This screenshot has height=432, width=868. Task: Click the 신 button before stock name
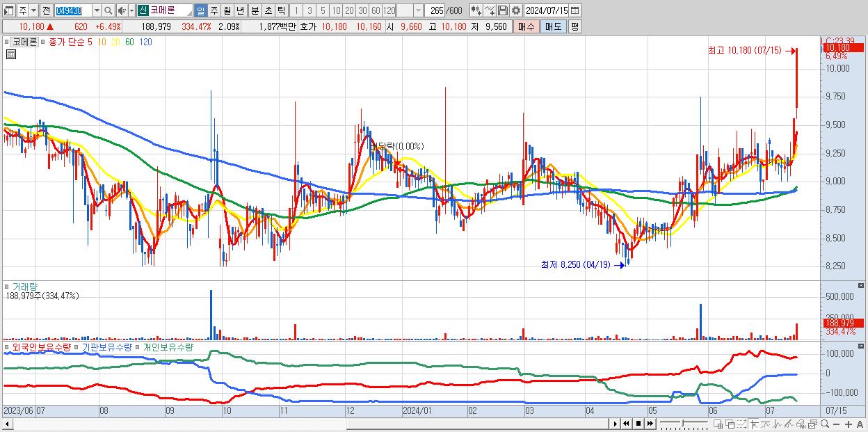click(142, 10)
